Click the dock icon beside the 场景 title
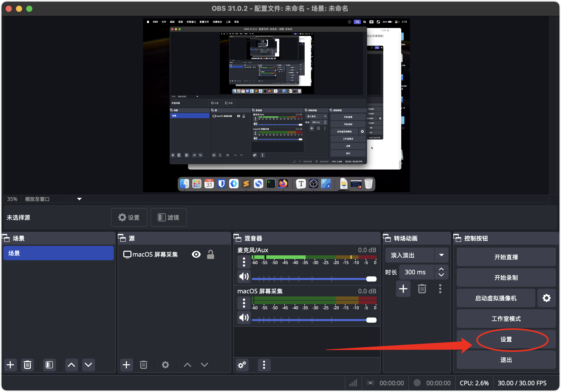Screen dimensions: 561x392 point(6,238)
